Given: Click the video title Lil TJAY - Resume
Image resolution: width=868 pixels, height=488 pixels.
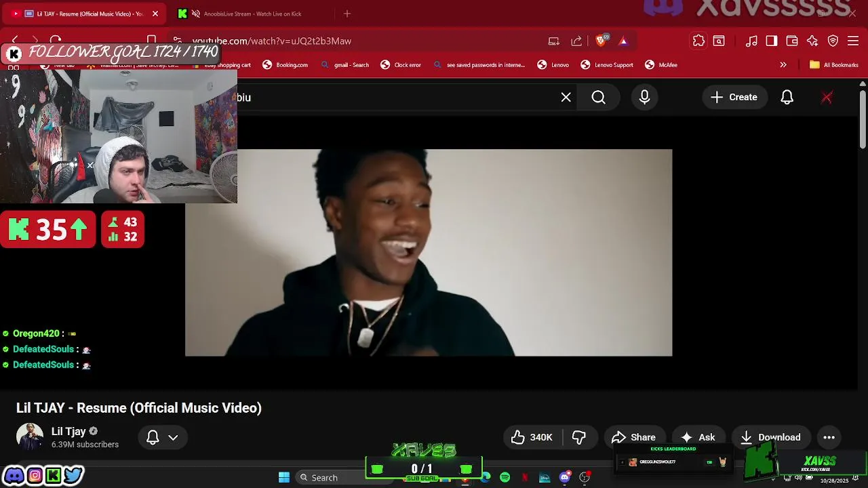Looking at the screenshot, I should tap(139, 408).
